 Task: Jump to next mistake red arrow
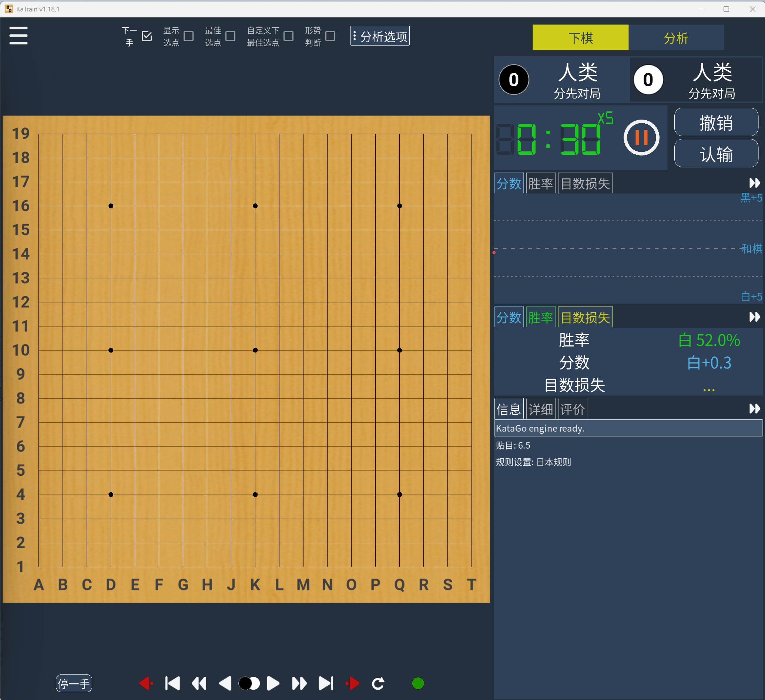[x=353, y=684]
